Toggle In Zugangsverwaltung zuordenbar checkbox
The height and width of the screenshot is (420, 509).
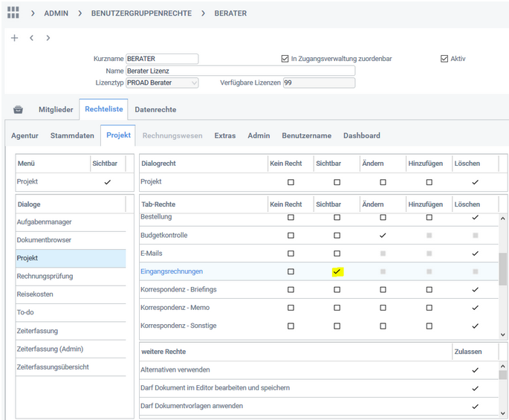[285, 59]
